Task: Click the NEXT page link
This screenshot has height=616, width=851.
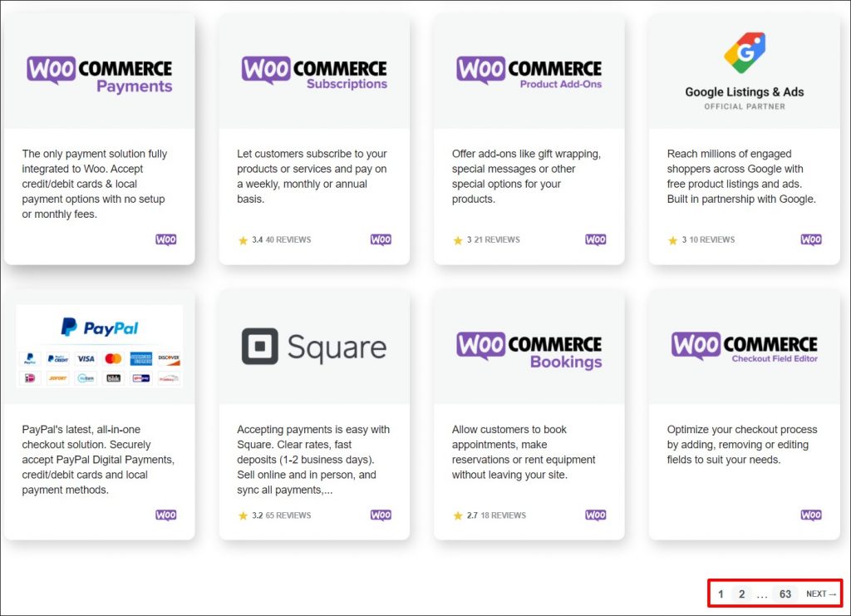Action: [x=820, y=594]
